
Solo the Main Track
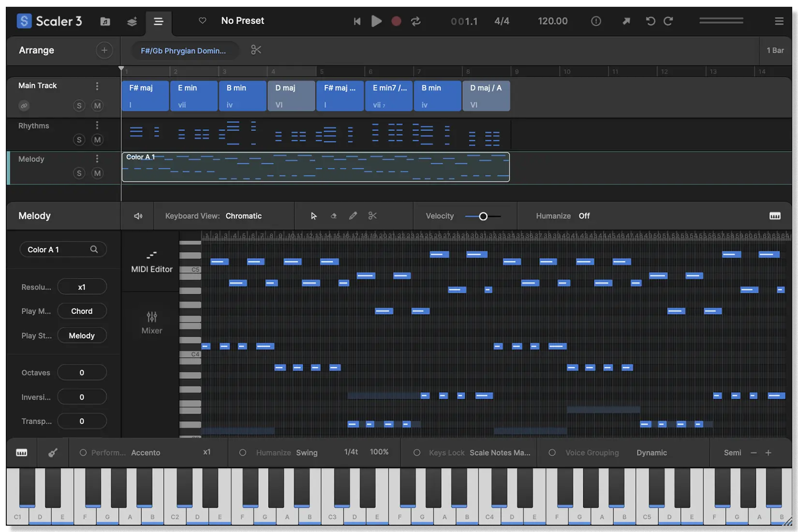pyautogui.click(x=79, y=105)
